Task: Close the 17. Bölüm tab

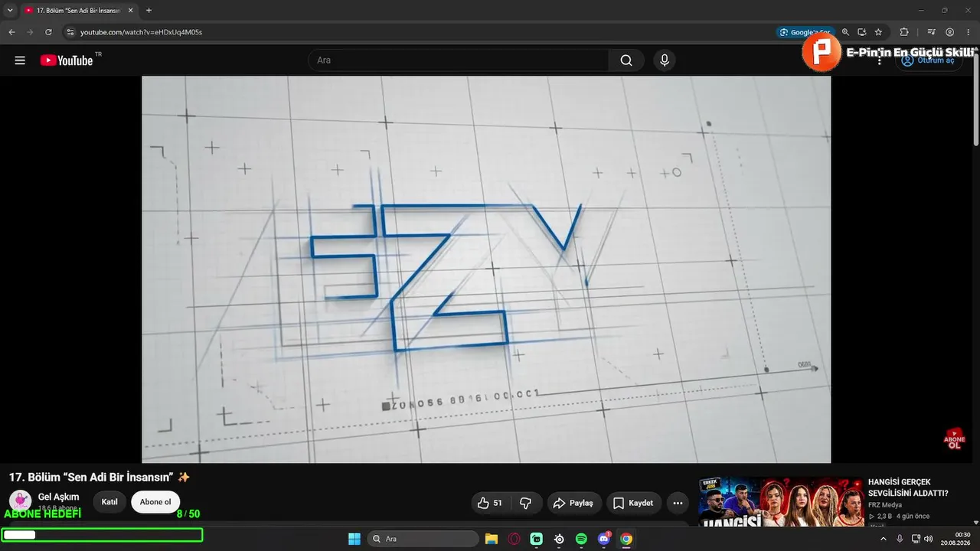Action: click(130, 11)
